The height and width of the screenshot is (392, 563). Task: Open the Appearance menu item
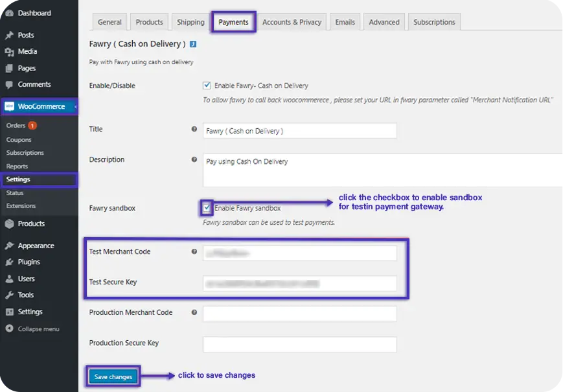(36, 246)
